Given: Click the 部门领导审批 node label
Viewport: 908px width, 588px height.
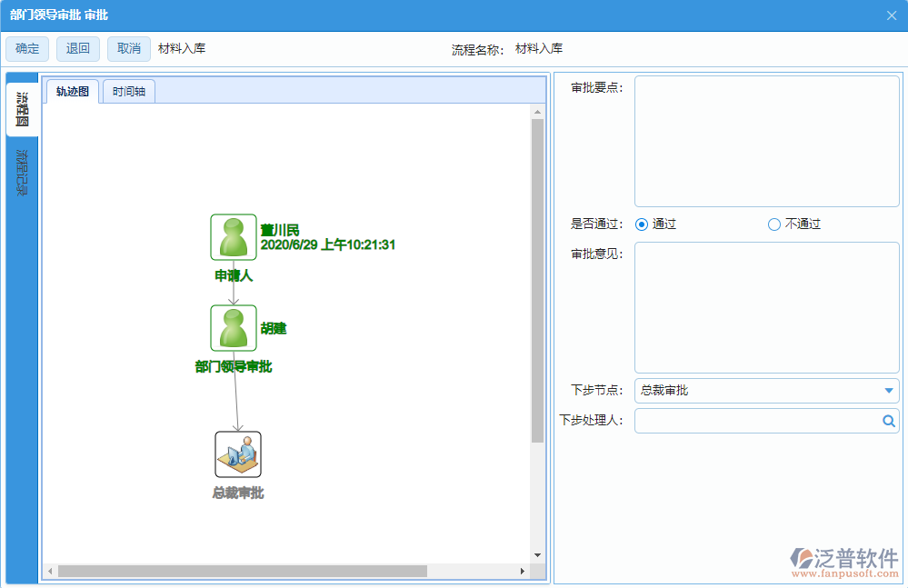Looking at the screenshot, I should [234, 366].
